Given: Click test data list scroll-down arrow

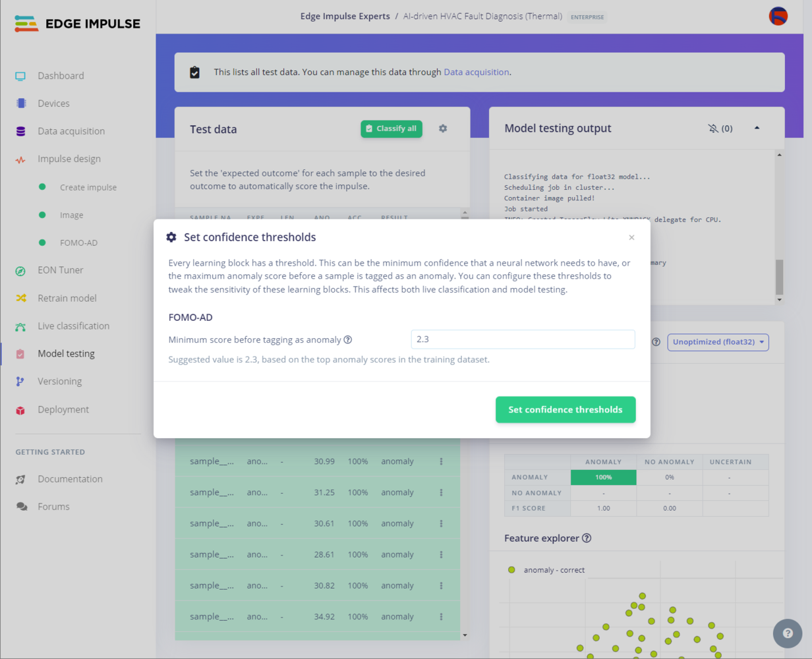Looking at the screenshot, I should [x=465, y=635].
